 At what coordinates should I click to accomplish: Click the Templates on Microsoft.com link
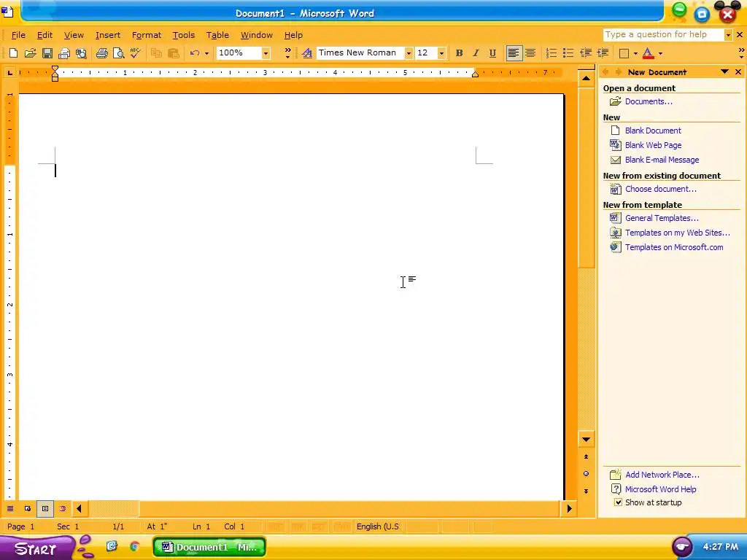click(674, 247)
